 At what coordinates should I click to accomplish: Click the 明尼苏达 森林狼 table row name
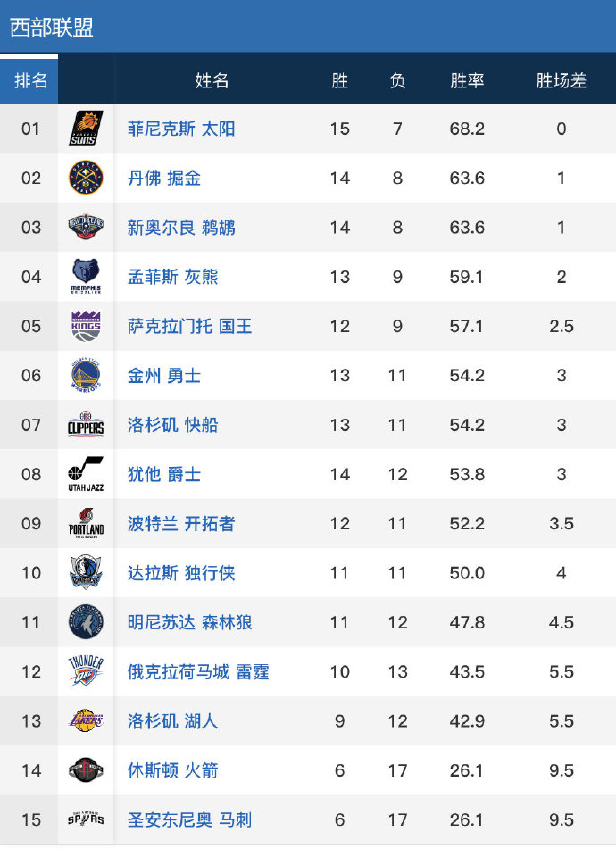189,622
